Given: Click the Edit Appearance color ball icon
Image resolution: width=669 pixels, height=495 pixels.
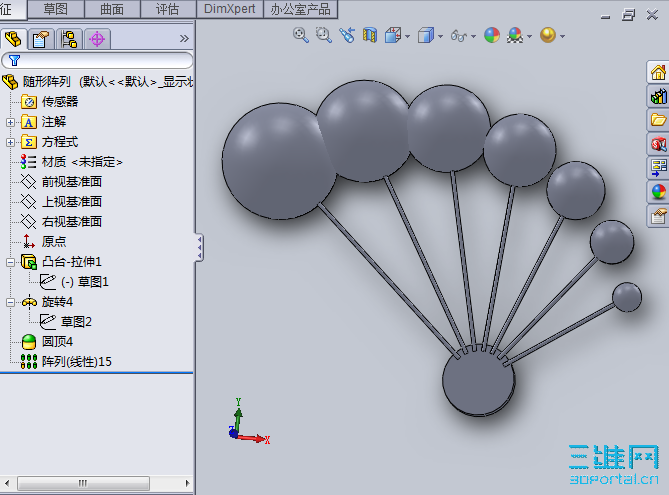Looking at the screenshot, I should click(x=492, y=35).
